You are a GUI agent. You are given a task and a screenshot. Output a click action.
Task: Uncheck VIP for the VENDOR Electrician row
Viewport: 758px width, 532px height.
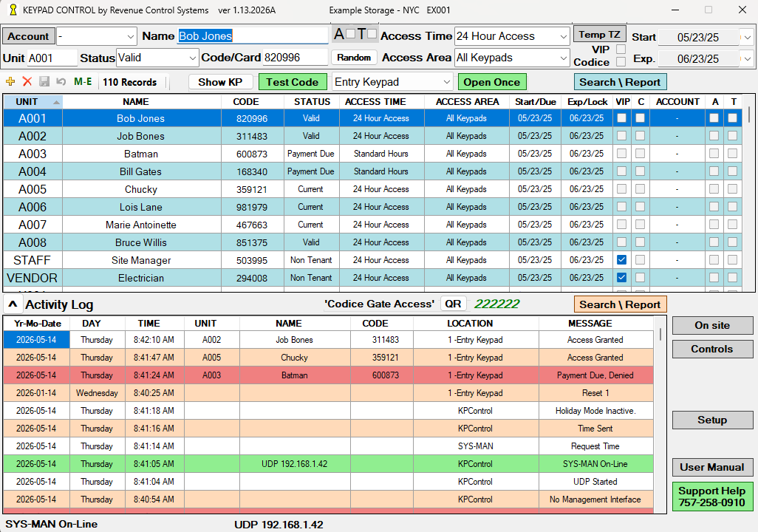click(x=621, y=278)
